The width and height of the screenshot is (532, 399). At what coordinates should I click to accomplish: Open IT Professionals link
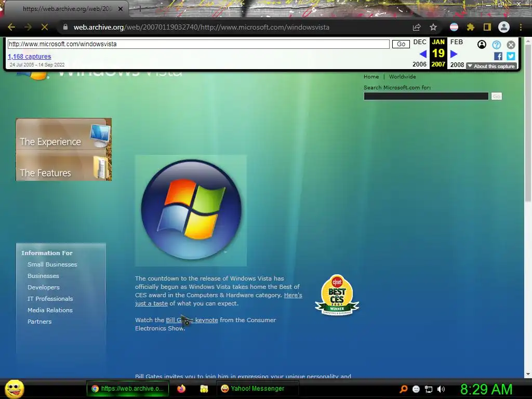(50, 299)
